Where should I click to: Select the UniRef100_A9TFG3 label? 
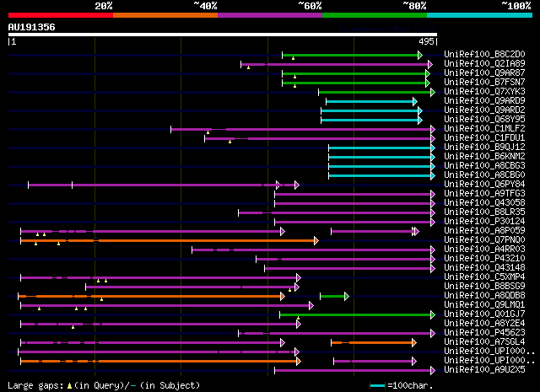[484, 193]
